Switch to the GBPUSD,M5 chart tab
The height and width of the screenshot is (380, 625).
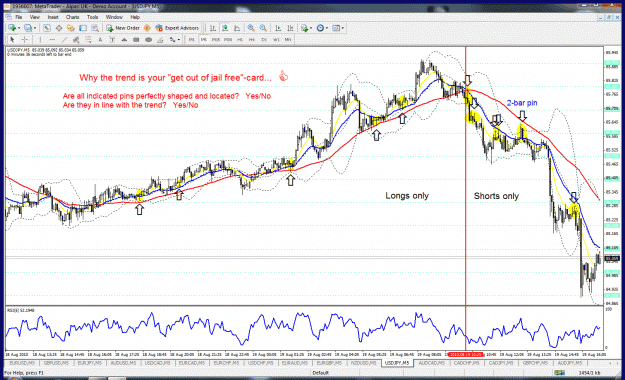click(x=57, y=363)
